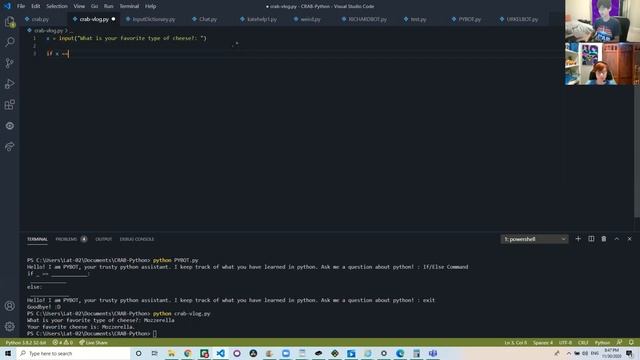
Task: Open the Go menu
Action: pyautogui.click(x=94, y=6)
